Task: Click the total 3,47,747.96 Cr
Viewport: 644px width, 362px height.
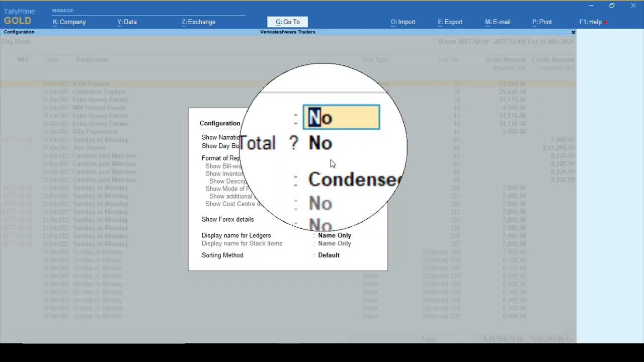Action: click(552, 339)
